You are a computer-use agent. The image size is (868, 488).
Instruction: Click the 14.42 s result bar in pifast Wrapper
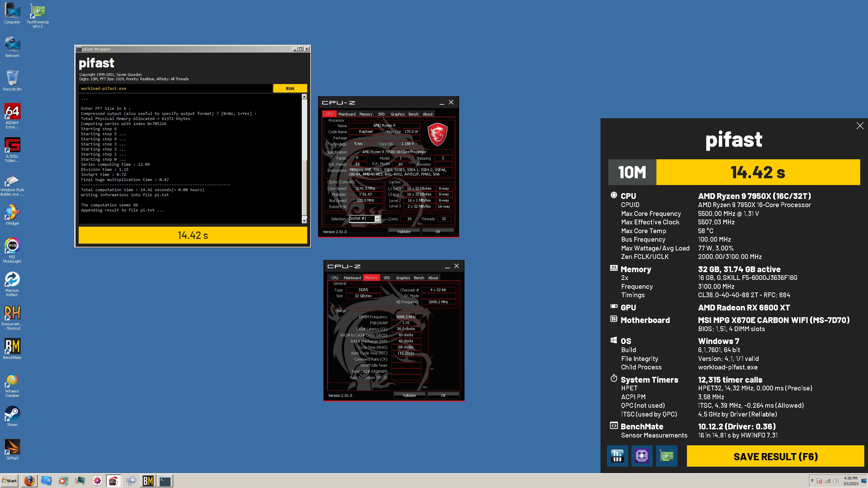coord(193,235)
